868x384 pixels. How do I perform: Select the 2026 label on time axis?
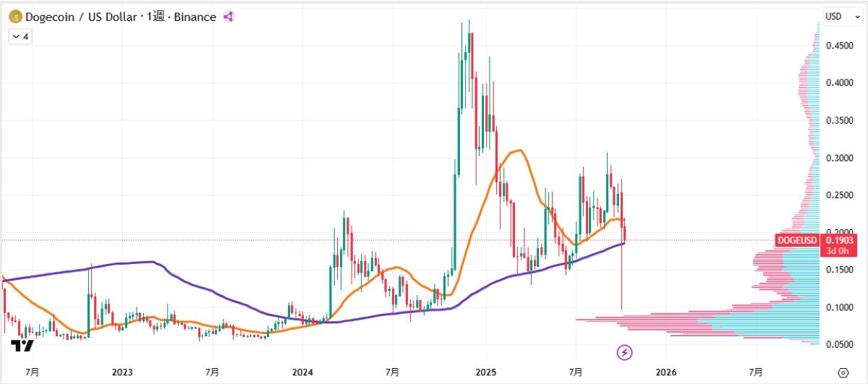pyautogui.click(x=665, y=372)
